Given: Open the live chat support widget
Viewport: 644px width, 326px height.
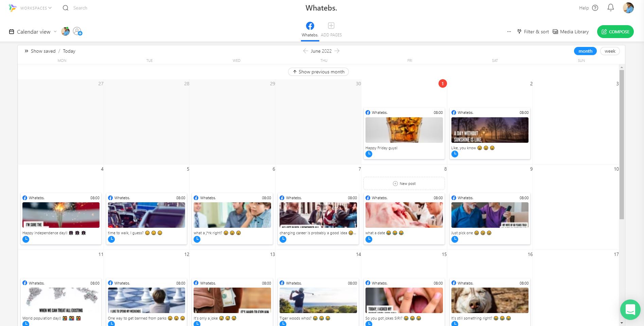Looking at the screenshot, I should pyautogui.click(x=630, y=310).
